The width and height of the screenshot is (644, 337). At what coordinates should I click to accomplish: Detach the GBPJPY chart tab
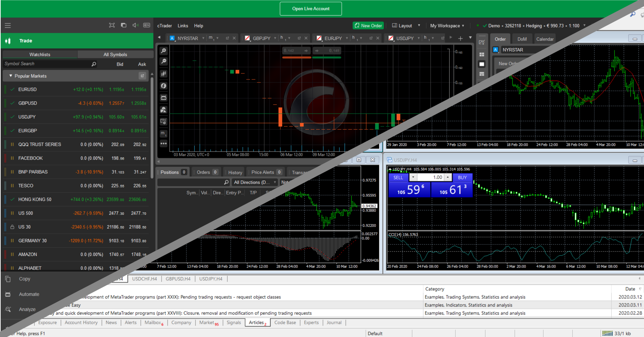tap(299, 38)
